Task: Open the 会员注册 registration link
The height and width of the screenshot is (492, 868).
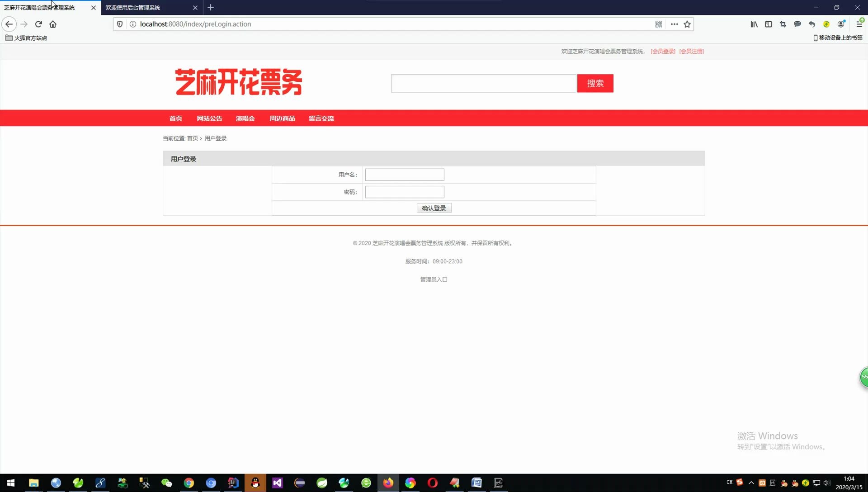Action: (x=692, y=51)
